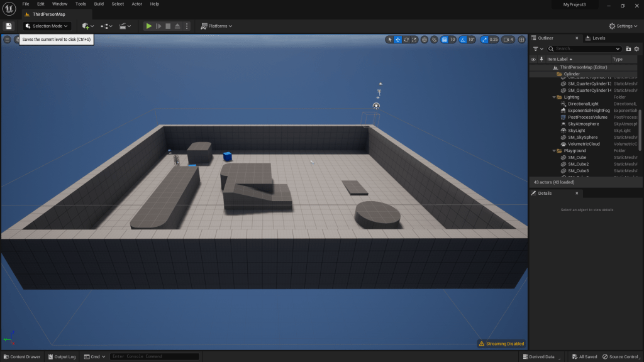Select the rotate transform tool in viewport

coord(406,40)
